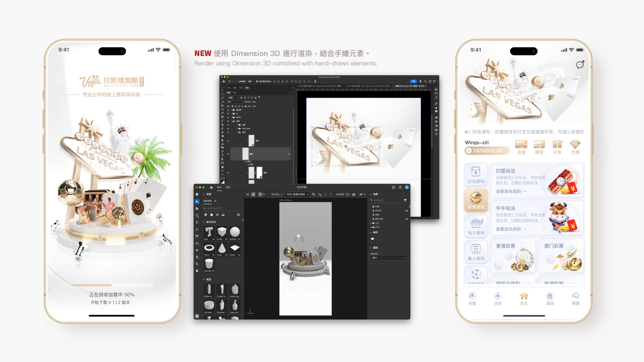Toggle eye of topmost Photoshop layer group
The width and height of the screenshot is (644, 362).
tap(228, 110)
